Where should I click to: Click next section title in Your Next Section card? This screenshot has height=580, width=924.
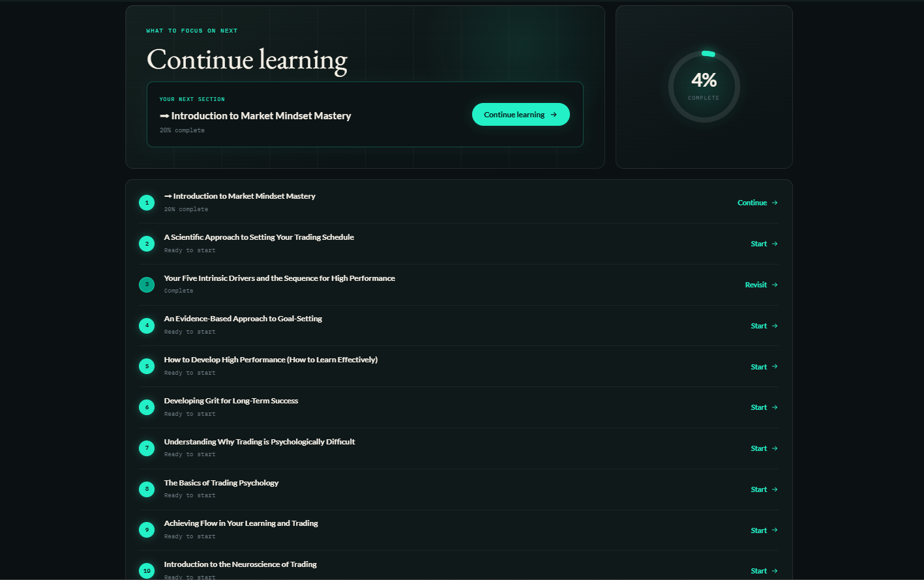pyautogui.click(x=256, y=116)
